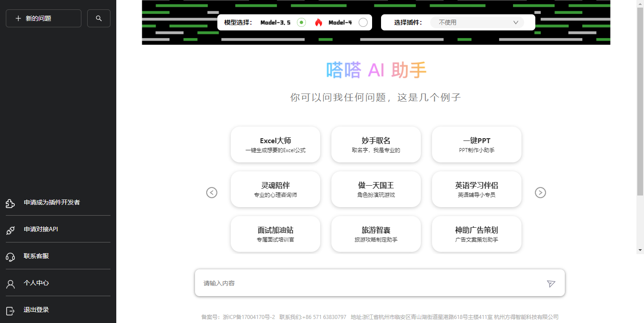Screen dimensions: 644x323
Task: Choose the 做一天国王 example card
Action: pos(376,189)
